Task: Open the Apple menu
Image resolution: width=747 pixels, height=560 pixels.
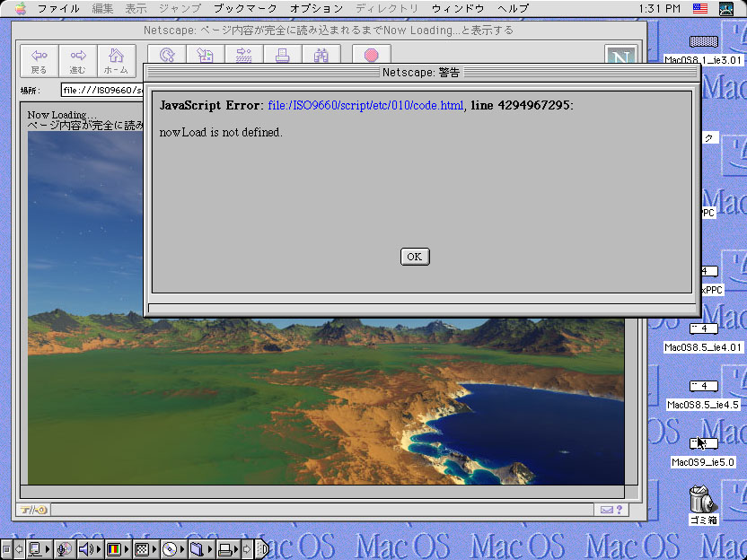Action: coord(21,9)
